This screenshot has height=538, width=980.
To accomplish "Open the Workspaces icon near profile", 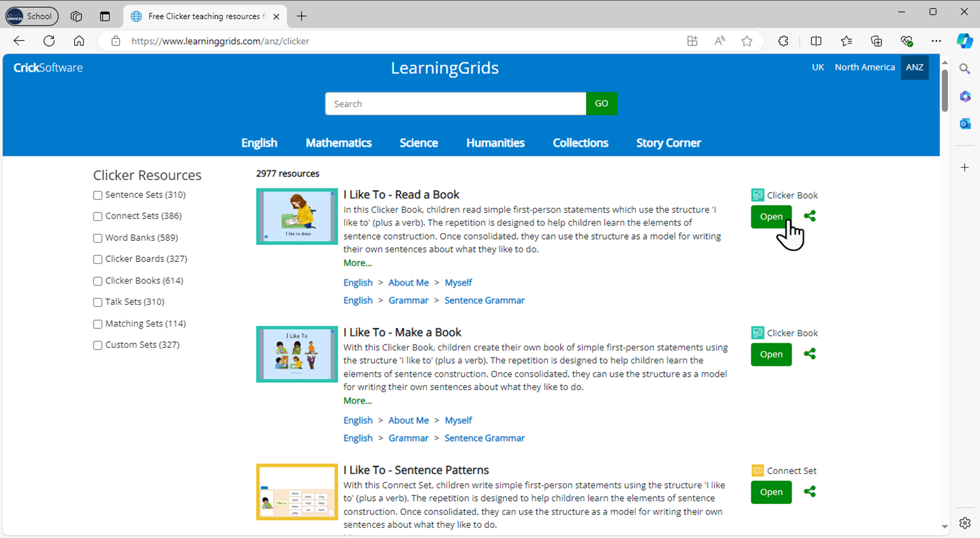I will (76, 16).
